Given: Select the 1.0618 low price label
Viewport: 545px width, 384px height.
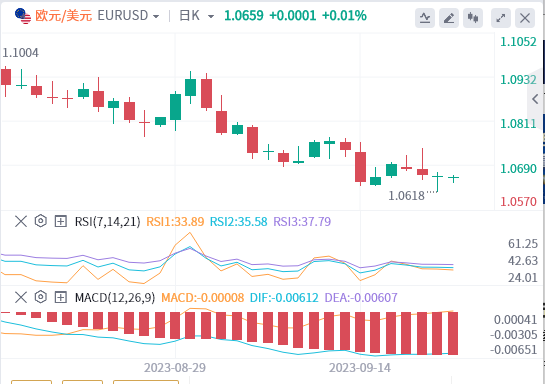Looking at the screenshot, I should tap(406, 196).
